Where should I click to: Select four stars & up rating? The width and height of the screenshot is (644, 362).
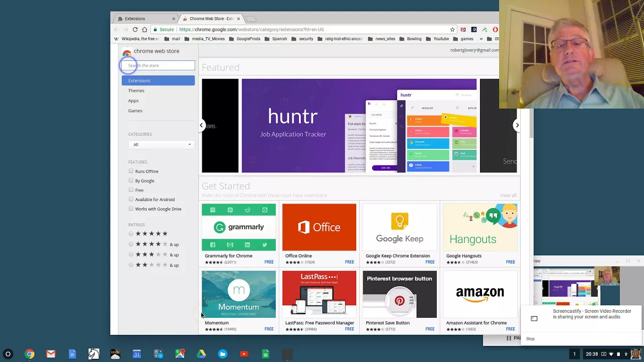point(131,244)
